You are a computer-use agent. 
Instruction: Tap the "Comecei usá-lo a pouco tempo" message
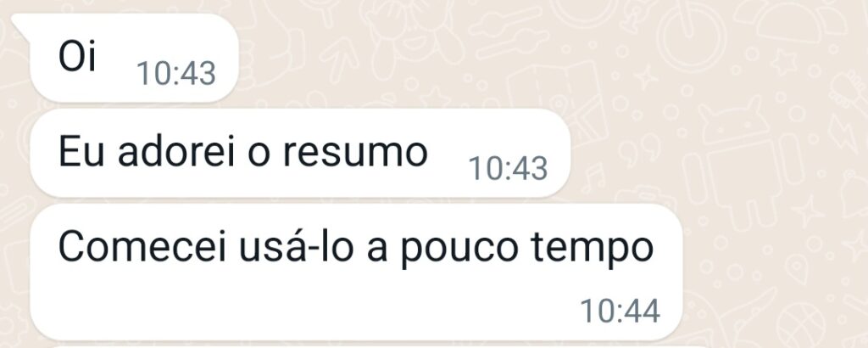point(356,272)
